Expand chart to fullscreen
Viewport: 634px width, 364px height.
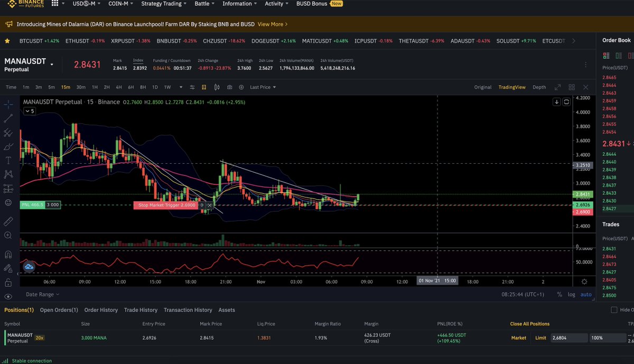click(x=557, y=87)
